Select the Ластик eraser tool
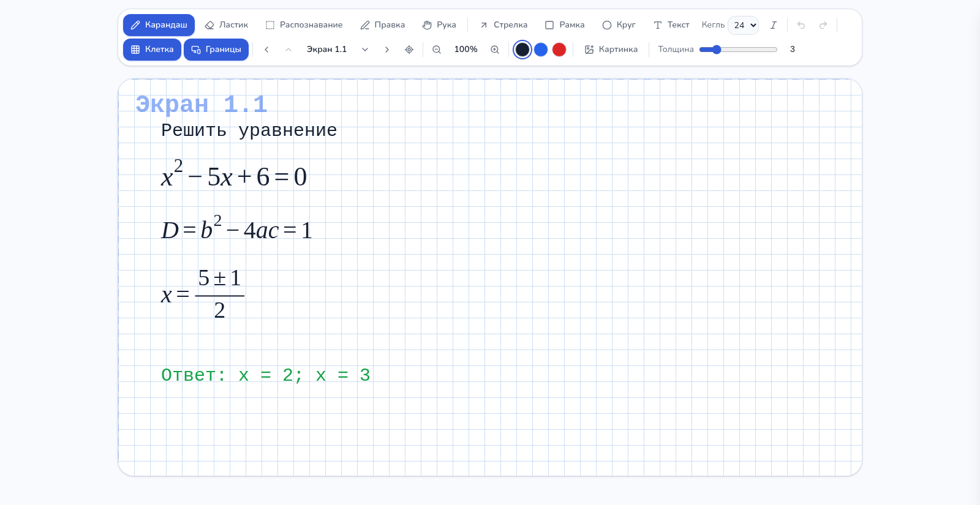 (227, 25)
